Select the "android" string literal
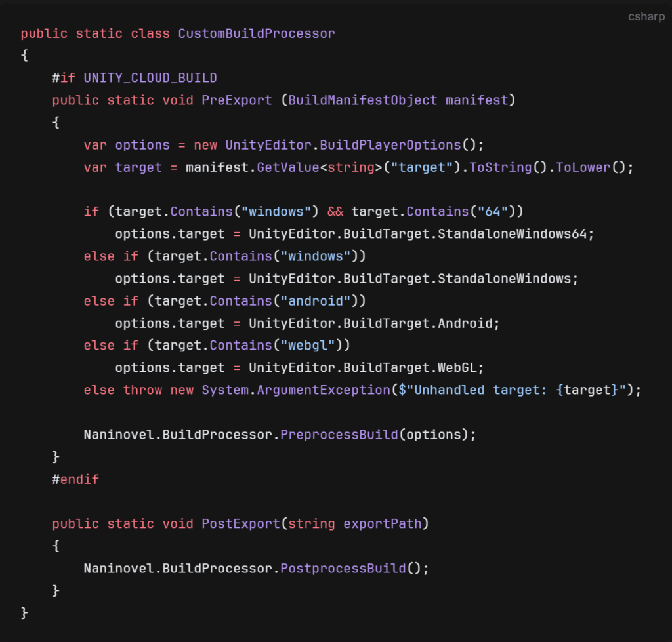The height and width of the screenshot is (642, 672). pyautogui.click(x=317, y=300)
